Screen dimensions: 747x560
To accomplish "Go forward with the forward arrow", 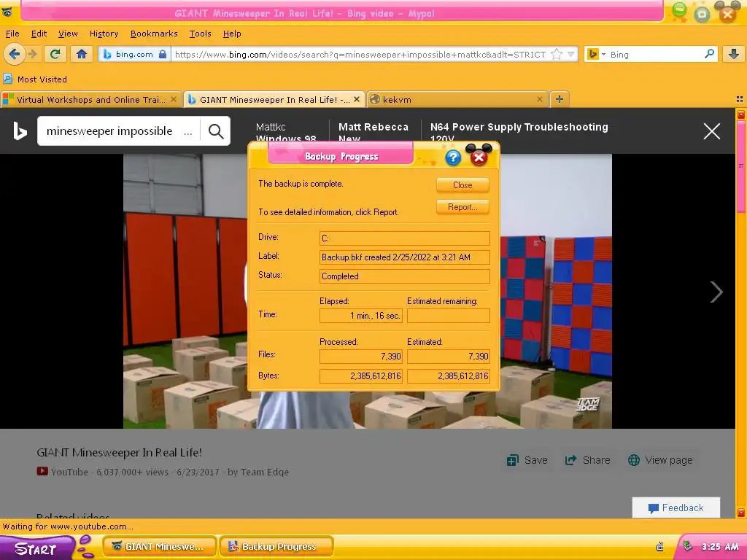I will point(32,54).
